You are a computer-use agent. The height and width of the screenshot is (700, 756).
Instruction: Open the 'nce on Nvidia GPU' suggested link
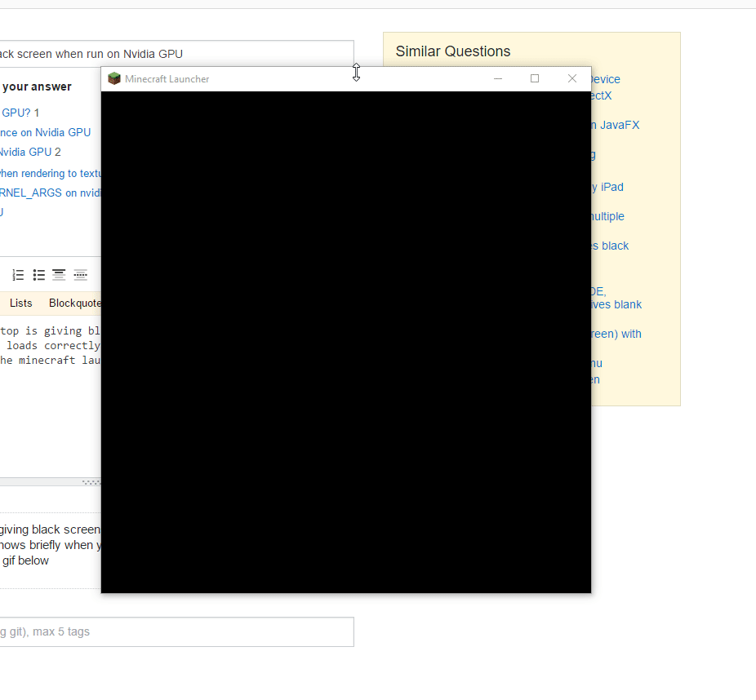tap(46, 132)
